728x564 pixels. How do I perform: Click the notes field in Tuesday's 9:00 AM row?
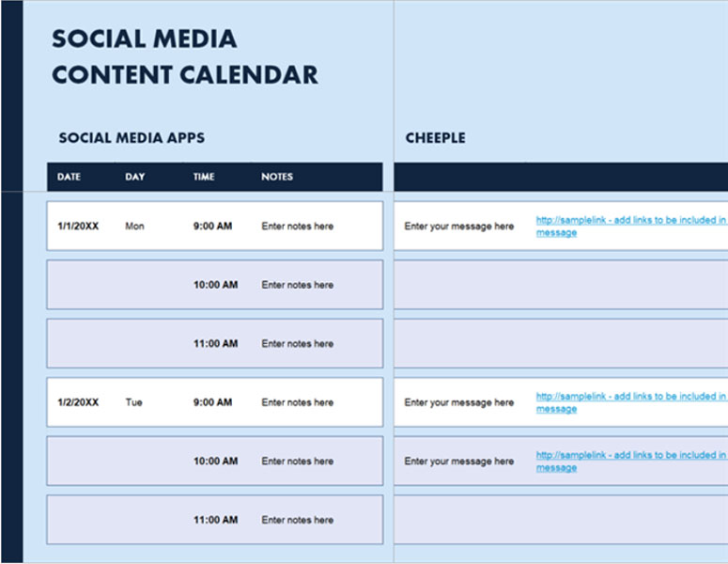pos(297,402)
